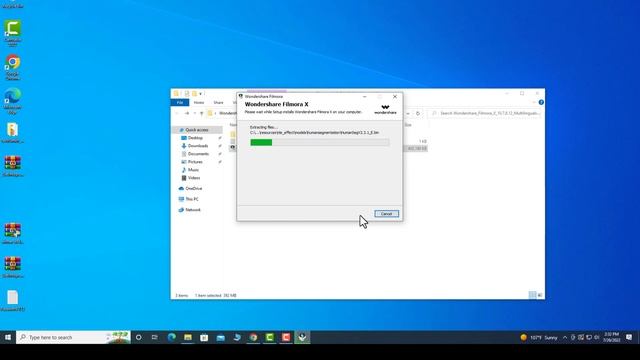The width and height of the screenshot is (640, 360).
Task: Open the notification center icon
Action: (x=629, y=337)
